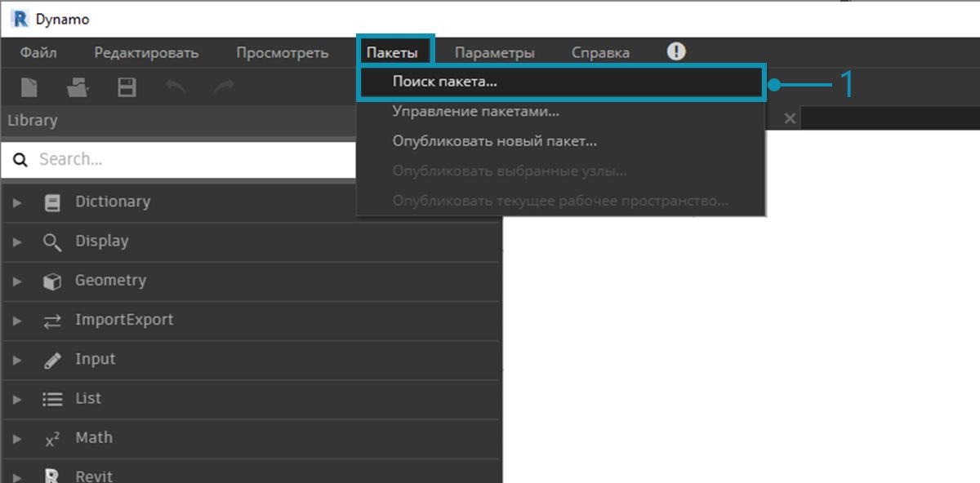
Task: Click the Input pencil icon
Action: pyautogui.click(x=52, y=361)
